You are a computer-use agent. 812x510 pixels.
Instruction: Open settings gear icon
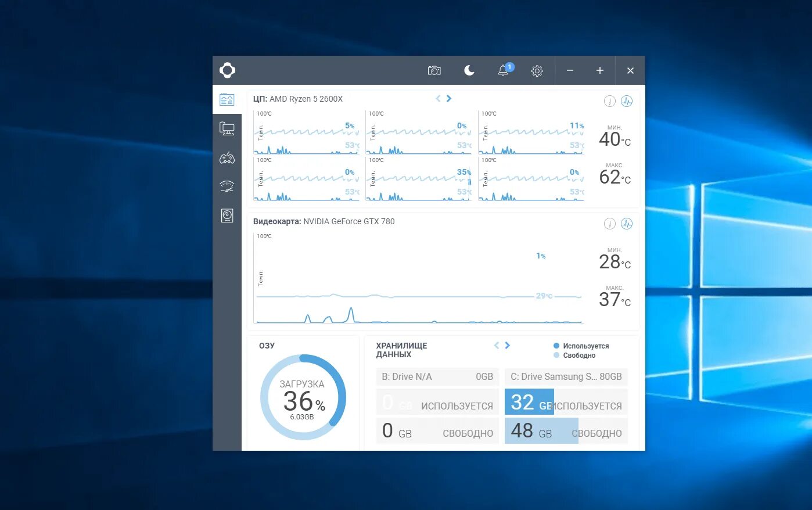(537, 71)
